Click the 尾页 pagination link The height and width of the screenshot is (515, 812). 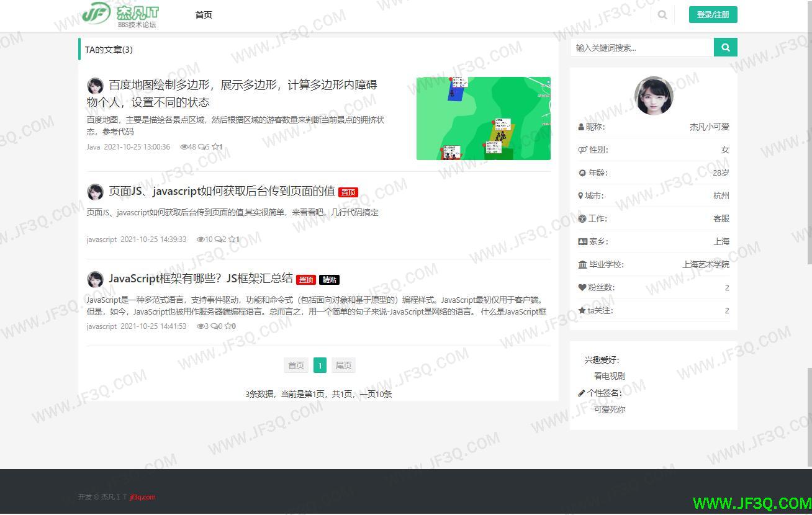[x=343, y=365]
